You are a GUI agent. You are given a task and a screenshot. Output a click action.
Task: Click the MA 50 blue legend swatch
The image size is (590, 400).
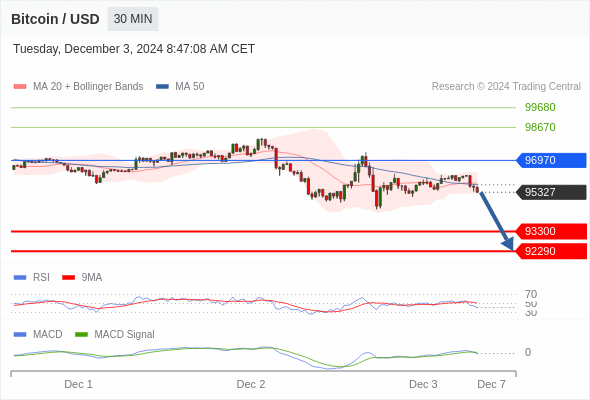click(163, 87)
